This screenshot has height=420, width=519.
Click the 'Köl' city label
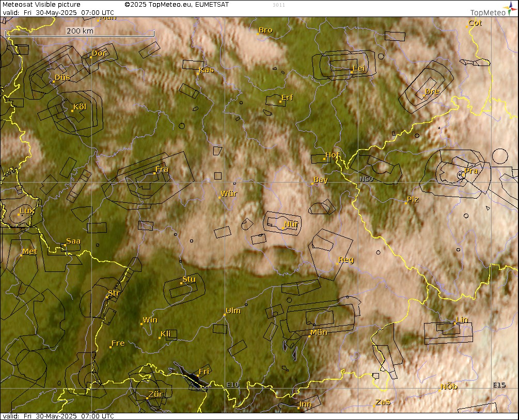point(80,107)
